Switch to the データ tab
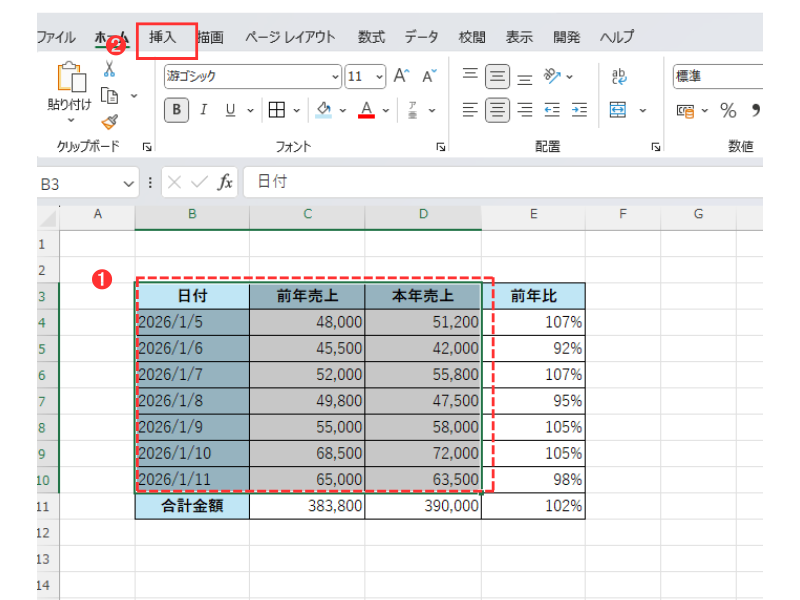The width and height of the screenshot is (800, 600). point(421,38)
